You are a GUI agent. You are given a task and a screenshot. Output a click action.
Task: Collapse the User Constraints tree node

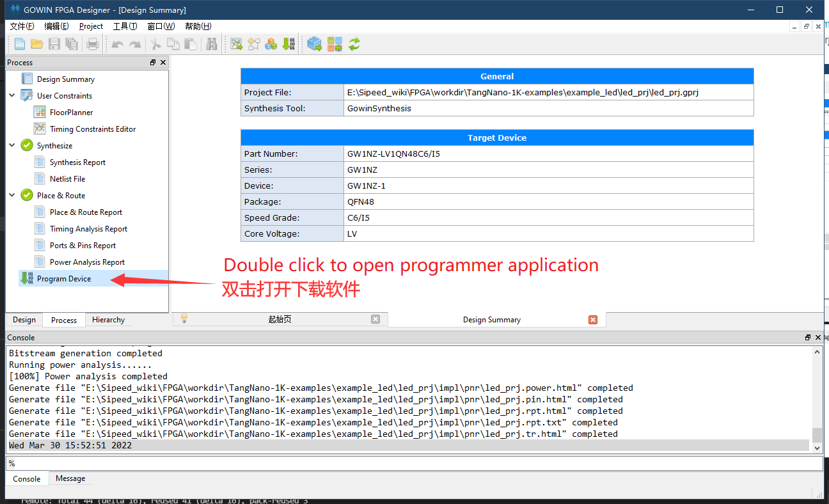click(12, 95)
